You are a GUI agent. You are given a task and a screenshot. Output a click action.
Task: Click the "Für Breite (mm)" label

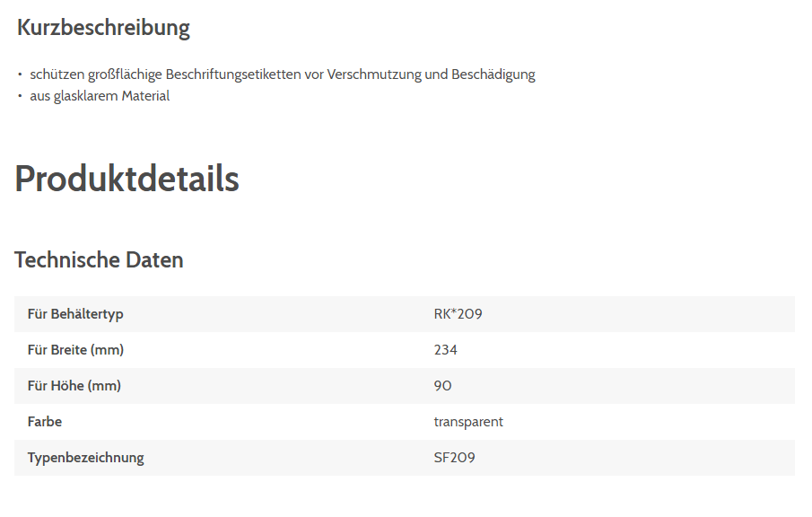pos(75,350)
